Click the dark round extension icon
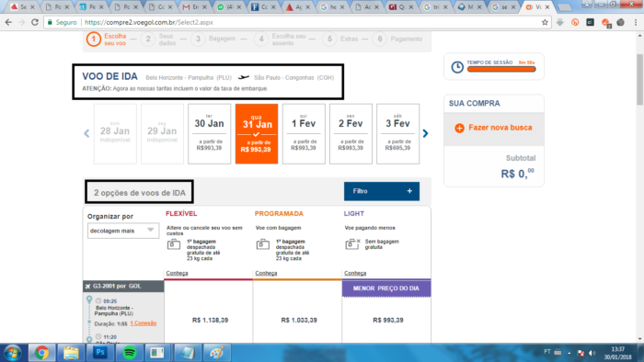 pos(621,23)
